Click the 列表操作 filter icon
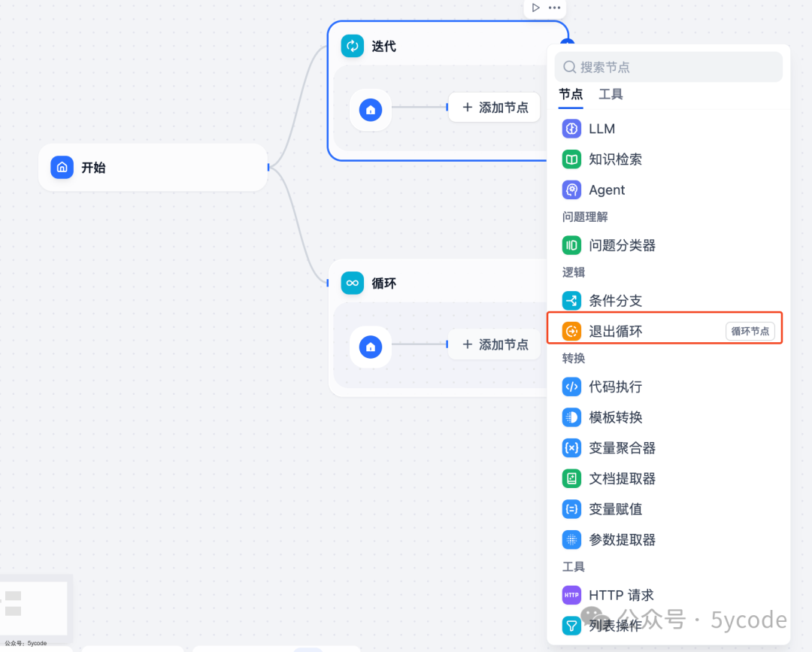 (571, 626)
